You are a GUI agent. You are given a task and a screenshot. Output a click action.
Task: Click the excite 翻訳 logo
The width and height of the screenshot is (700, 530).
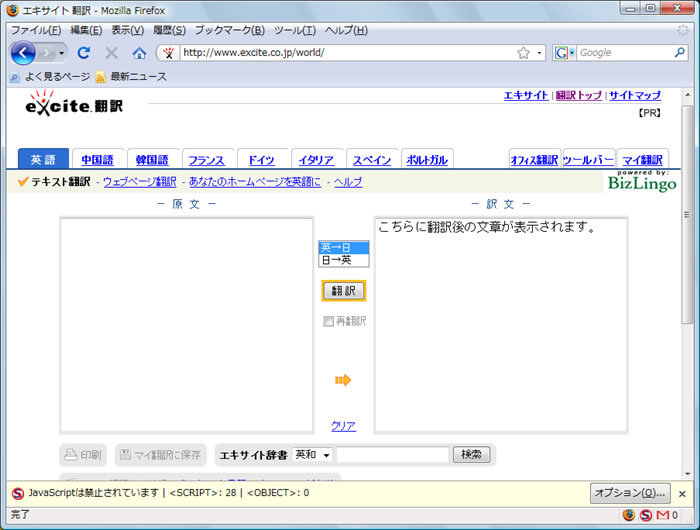coord(74,103)
